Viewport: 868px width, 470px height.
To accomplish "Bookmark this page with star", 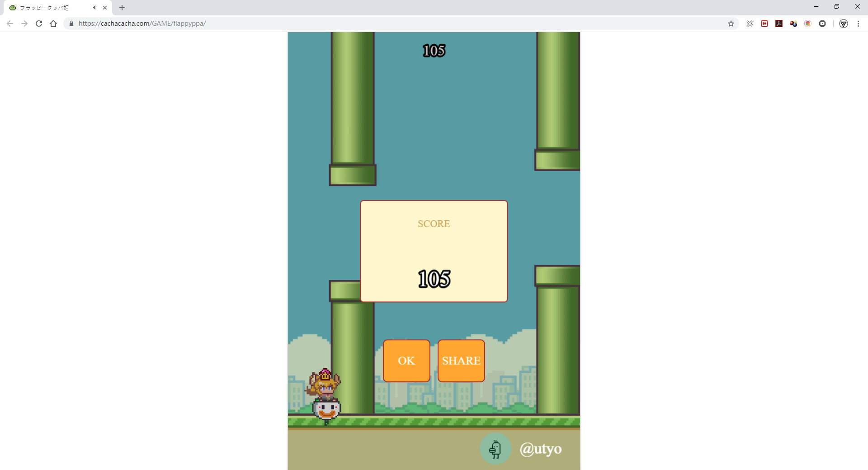I will [731, 24].
